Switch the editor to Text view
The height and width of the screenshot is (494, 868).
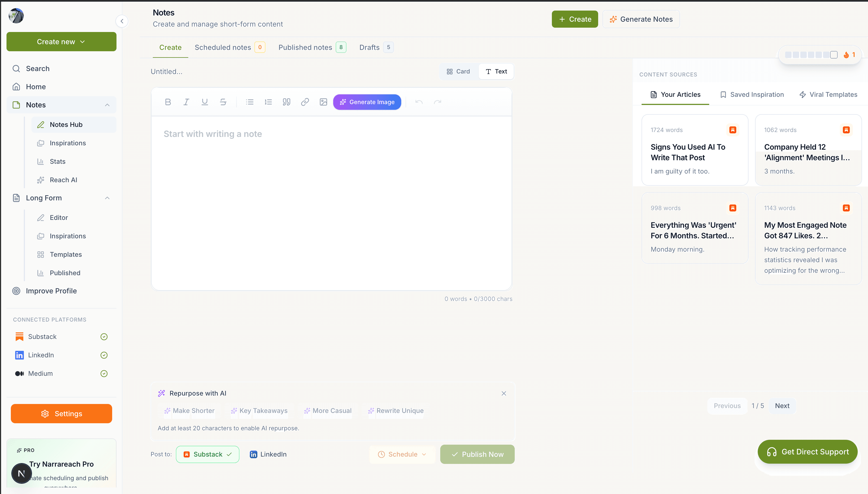point(496,71)
